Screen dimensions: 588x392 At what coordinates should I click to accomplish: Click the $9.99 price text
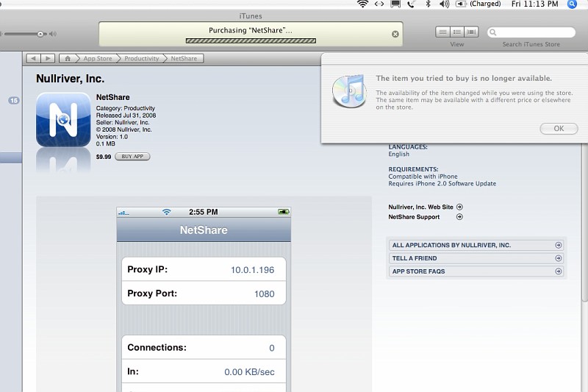click(104, 157)
